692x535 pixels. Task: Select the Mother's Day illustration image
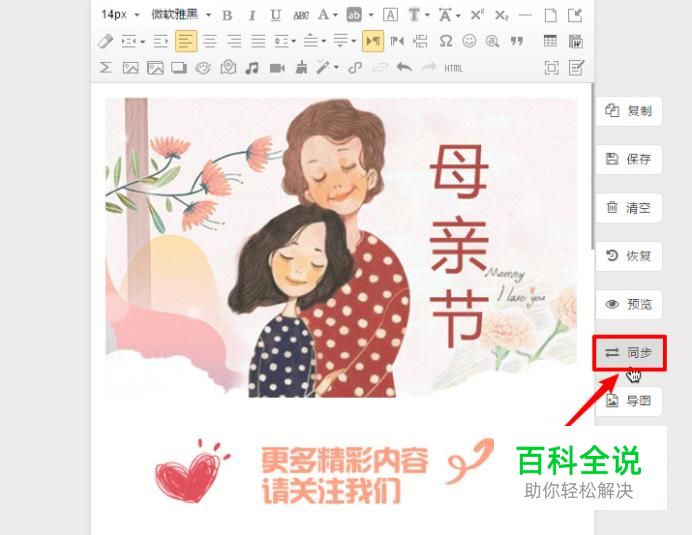[341, 247]
